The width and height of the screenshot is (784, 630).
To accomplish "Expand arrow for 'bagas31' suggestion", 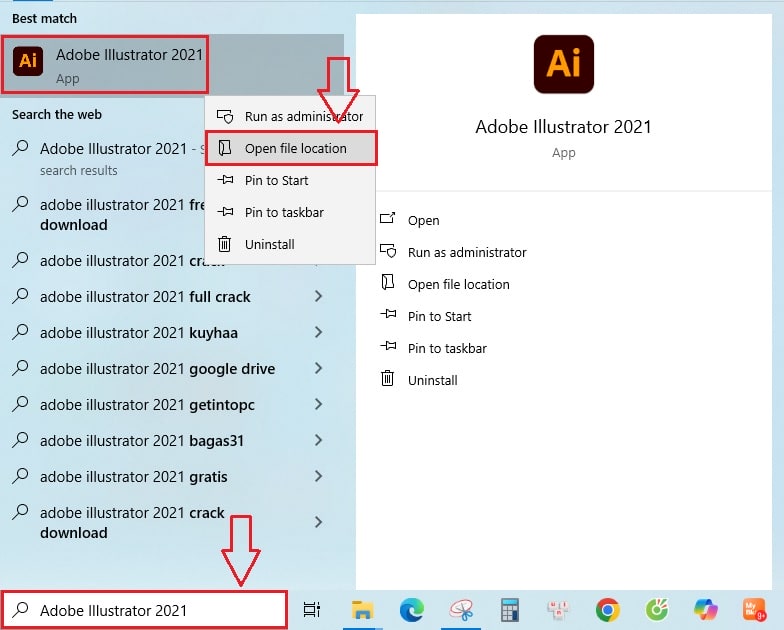I will point(318,440).
